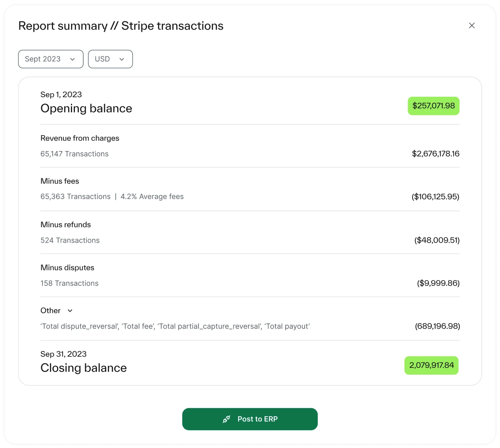This screenshot has height=448, width=500.
Task: Close the report summary dialog
Action: 471,25
